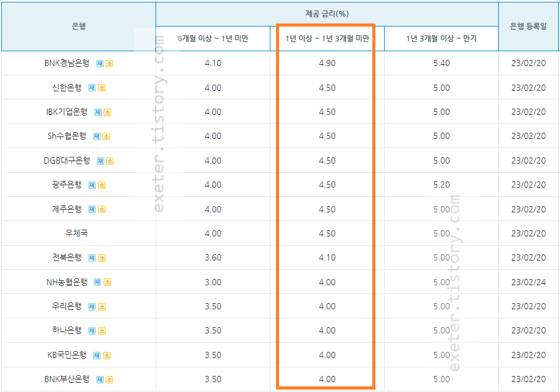The width and height of the screenshot is (560, 392).
Task: Click the blue 재 icon next to 우리은행
Action: click(x=92, y=307)
